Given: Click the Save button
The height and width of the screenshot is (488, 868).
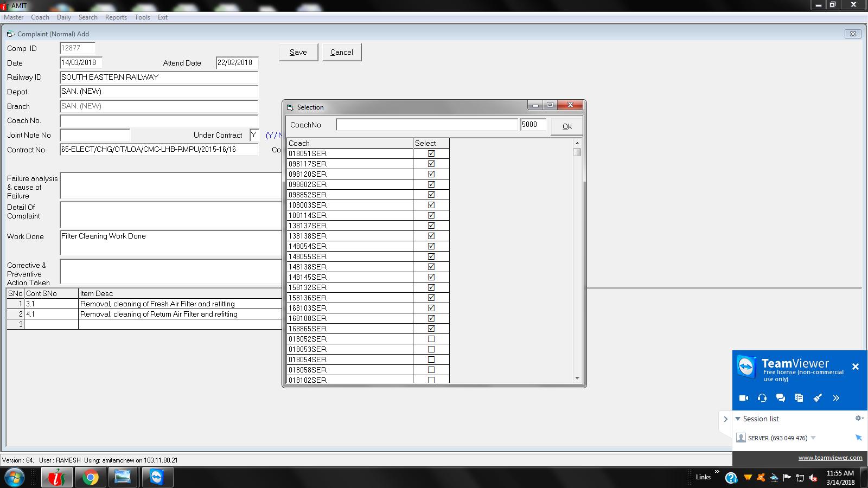Looking at the screenshot, I should [x=298, y=52].
